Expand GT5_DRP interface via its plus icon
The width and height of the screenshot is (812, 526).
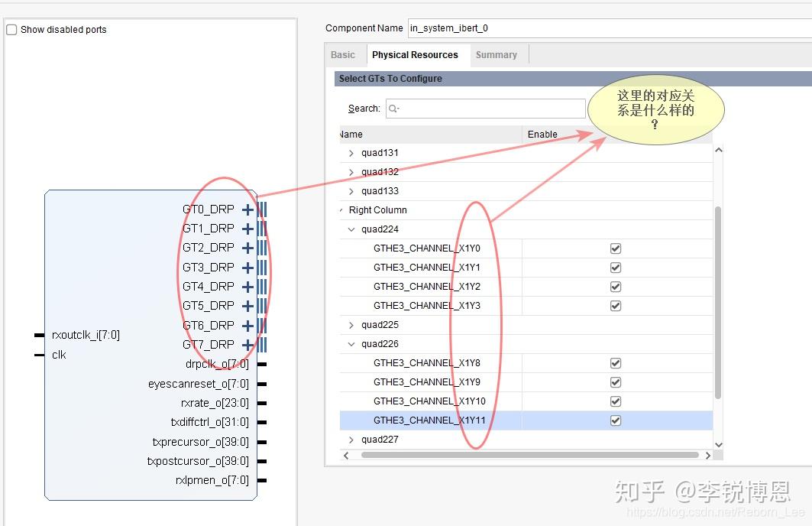(247, 305)
